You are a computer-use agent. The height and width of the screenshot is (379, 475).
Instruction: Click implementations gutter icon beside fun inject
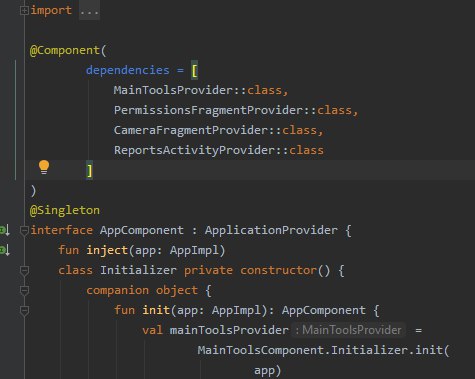[5, 250]
